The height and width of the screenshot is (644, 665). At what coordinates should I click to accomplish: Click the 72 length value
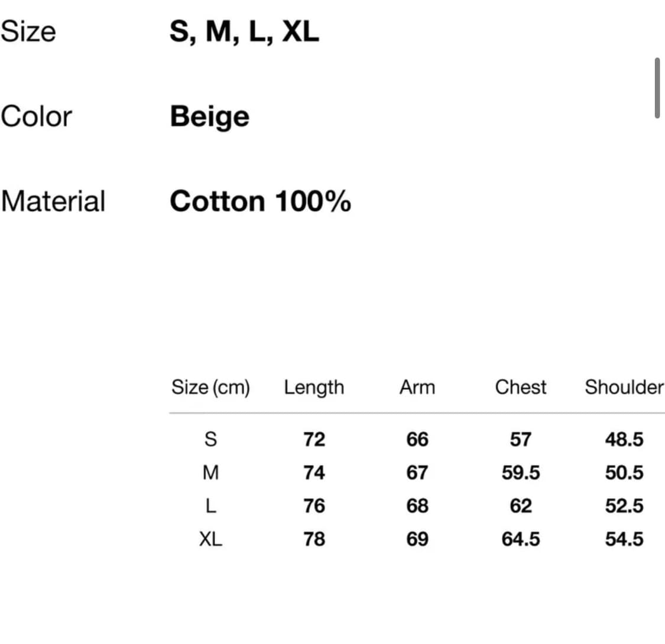pos(314,440)
